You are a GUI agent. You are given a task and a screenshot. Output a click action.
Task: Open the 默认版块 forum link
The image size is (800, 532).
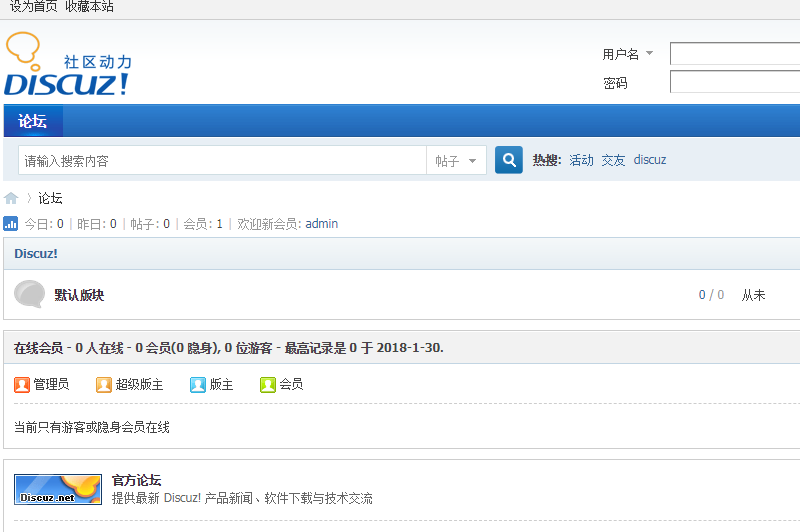(x=79, y=295)
